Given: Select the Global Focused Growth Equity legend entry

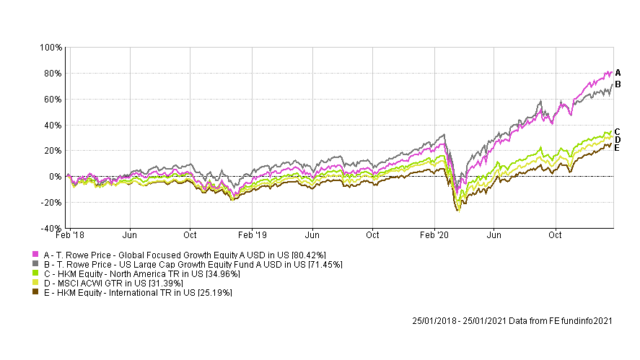Looking at the screenshot, I should click(185, 255).
